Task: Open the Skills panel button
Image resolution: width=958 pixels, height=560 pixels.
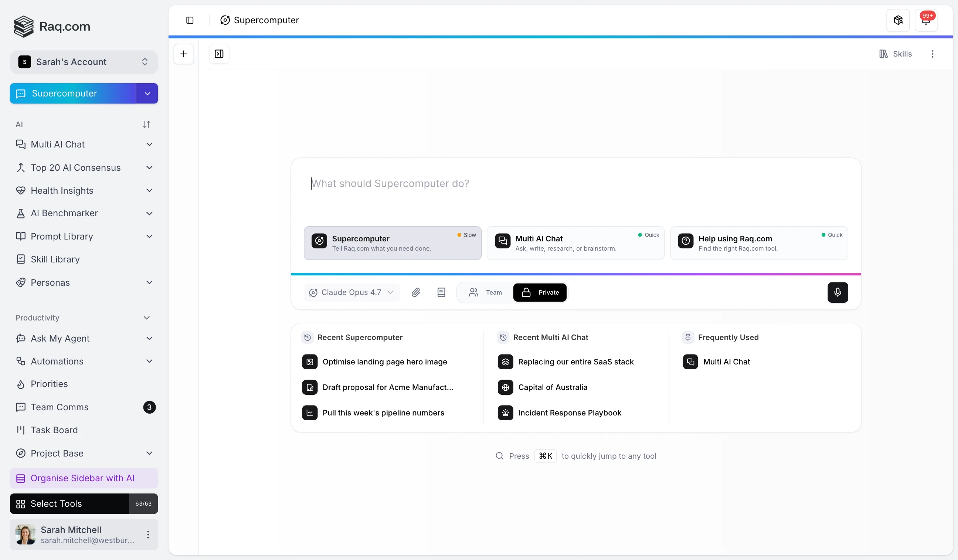Action: 895,54
